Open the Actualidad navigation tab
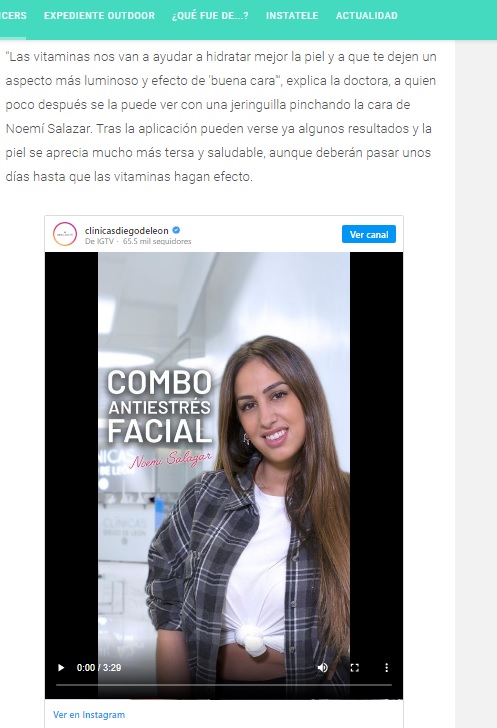The image size is (497, 728). tap(366, 15)
